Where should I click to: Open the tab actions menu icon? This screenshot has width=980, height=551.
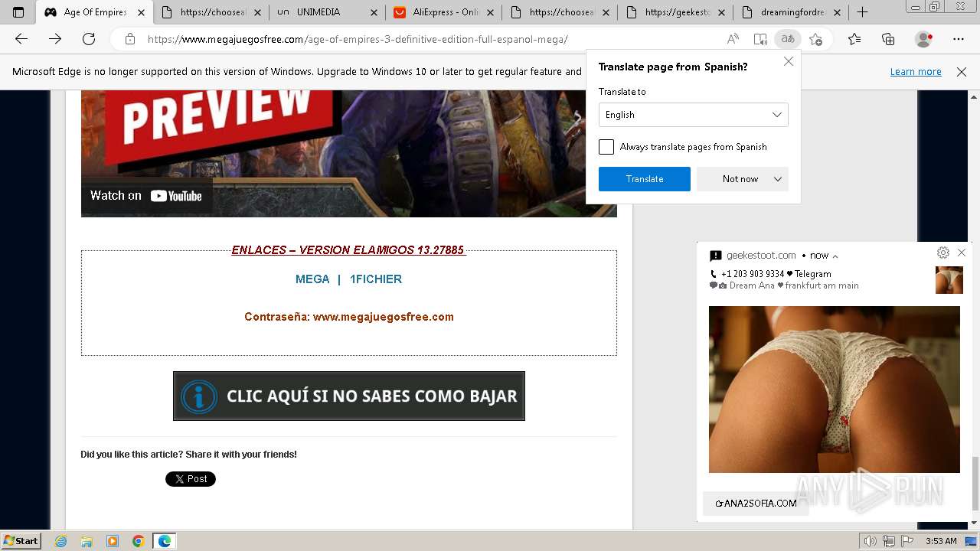(x=18, y=12)
